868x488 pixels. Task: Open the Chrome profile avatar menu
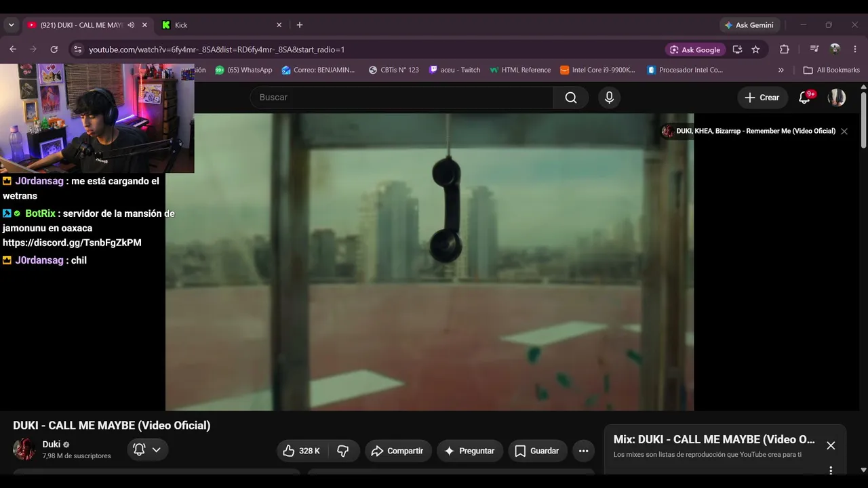[x=835, y=49]
